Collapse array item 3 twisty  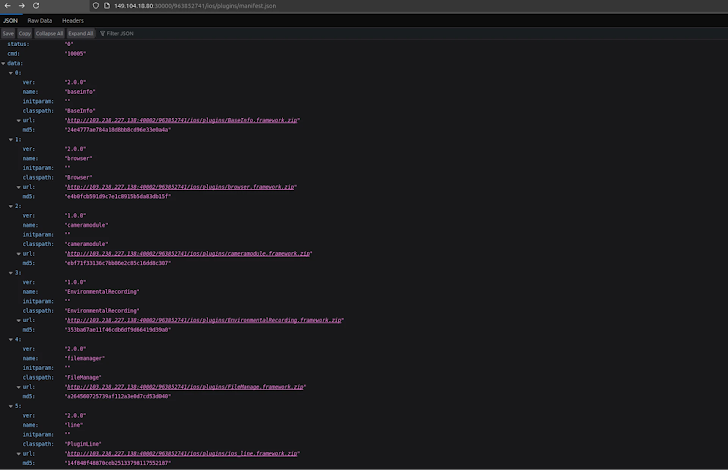pos(11,272)
